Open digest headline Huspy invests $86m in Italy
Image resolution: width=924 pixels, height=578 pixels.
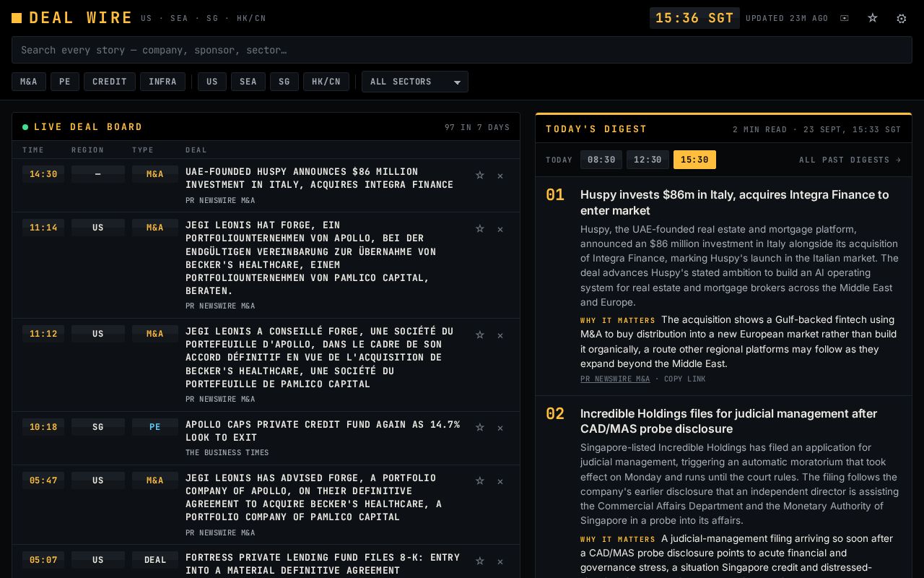735,202
